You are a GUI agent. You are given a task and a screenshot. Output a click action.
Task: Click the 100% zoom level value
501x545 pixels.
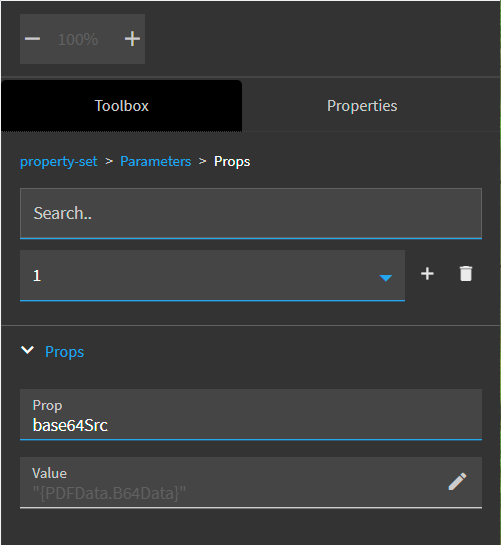pos(78,39)
